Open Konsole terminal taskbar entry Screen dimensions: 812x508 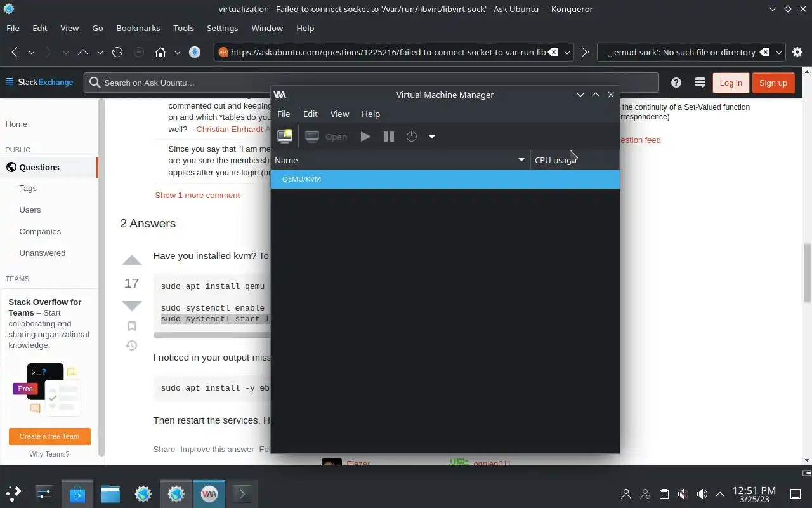[242, 493]
